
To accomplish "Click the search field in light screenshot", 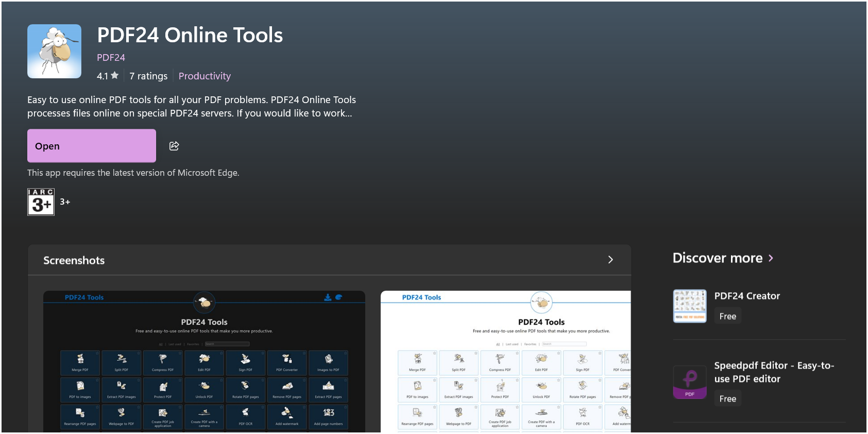I will tap(564, 344).
